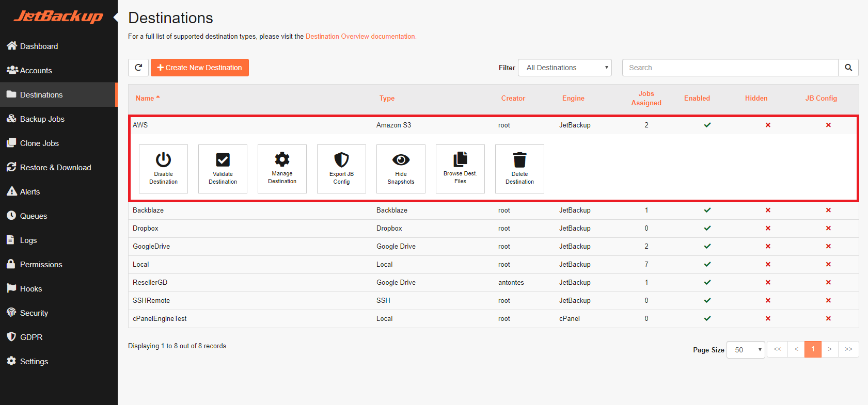Open Permissions in the sidebar

[59, 264]
